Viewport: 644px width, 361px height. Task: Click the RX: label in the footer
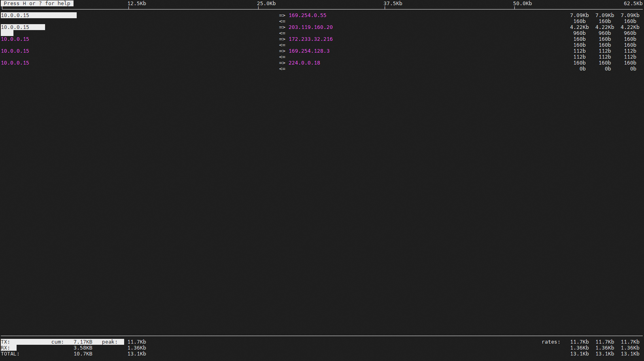(6, 348)
